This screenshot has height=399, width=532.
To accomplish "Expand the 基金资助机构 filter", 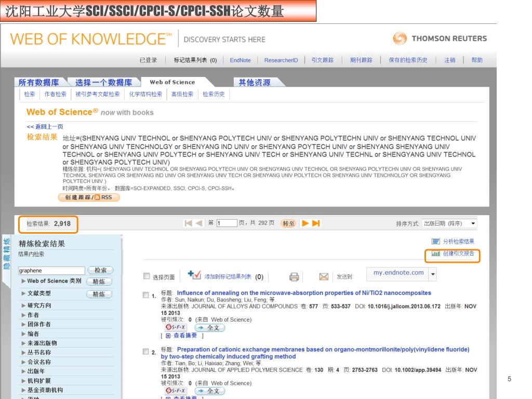I will 23,390.
